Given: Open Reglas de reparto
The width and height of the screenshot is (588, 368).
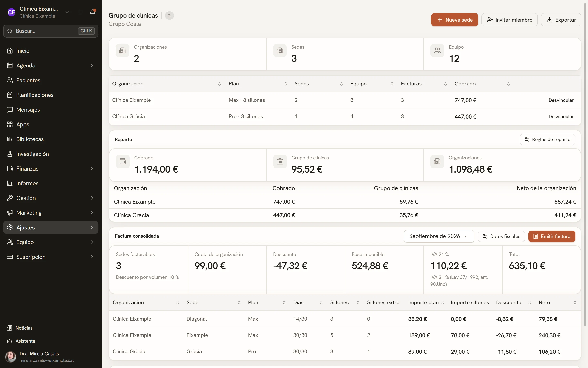Looking at the screenshot, I should pyautogui.click(x=547, y=139).
